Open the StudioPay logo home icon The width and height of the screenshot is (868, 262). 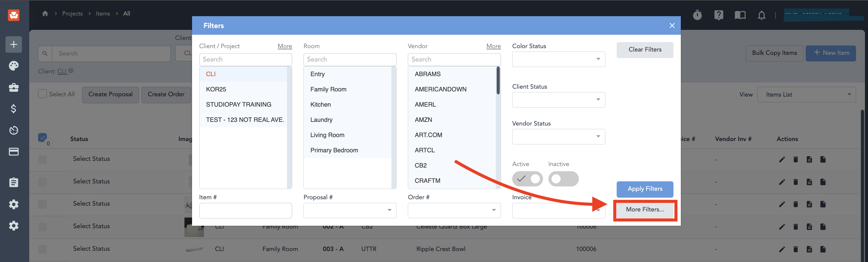14,15
